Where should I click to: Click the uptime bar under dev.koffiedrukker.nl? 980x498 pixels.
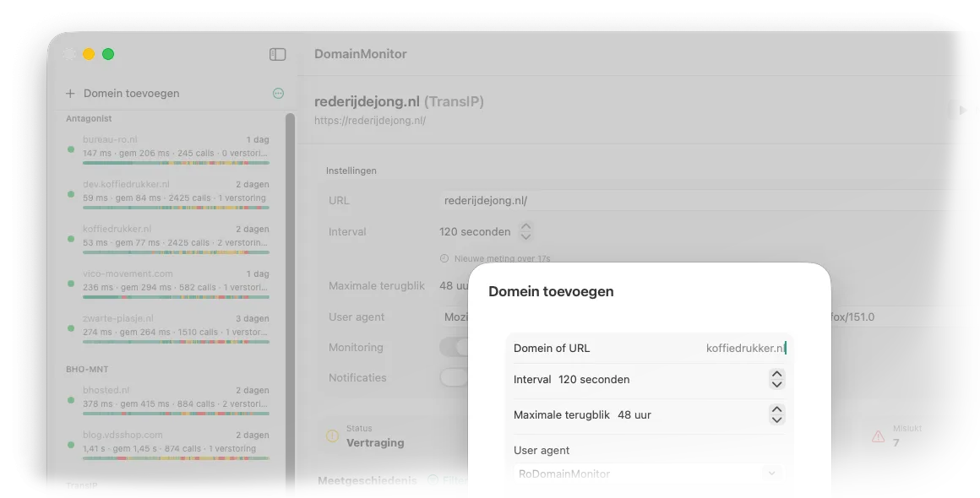(176, 207)
